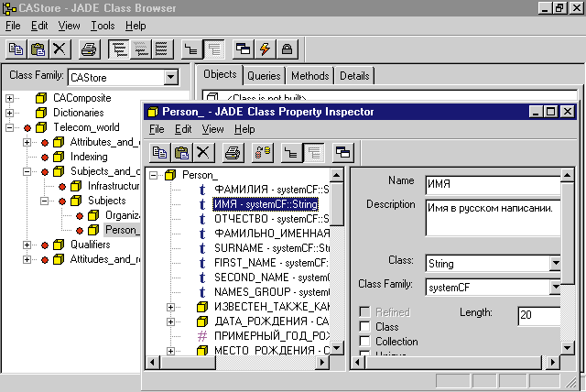Screen dimensions: 586x392
Task: Click the t icon beside ФАМИЛИЯ property
Action: click(x=202, y=190)
